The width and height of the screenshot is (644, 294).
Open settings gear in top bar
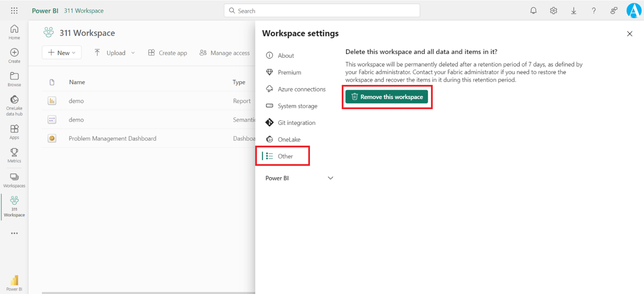pos(553,11)
